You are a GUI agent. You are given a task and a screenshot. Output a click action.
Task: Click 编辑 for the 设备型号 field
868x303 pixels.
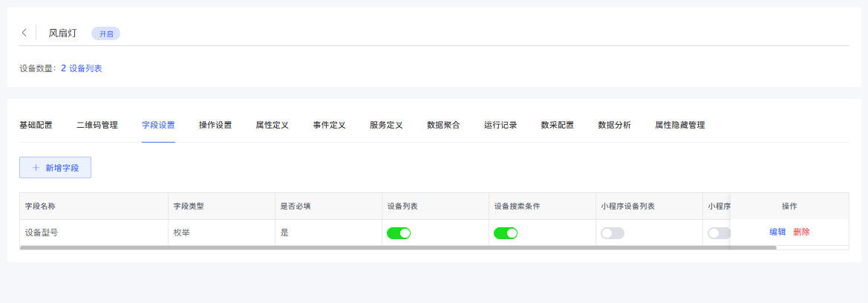pyautogui.click(x=777, y=232)
